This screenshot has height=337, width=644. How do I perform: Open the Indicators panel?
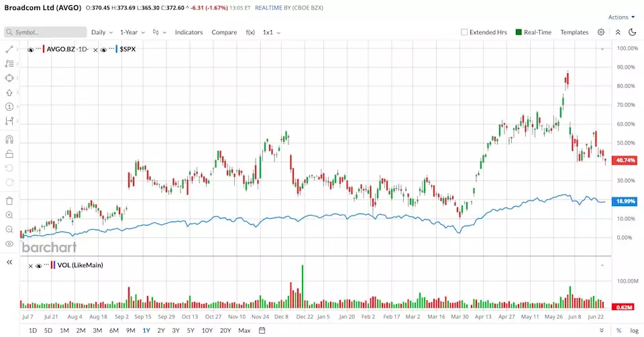[189, 32]
